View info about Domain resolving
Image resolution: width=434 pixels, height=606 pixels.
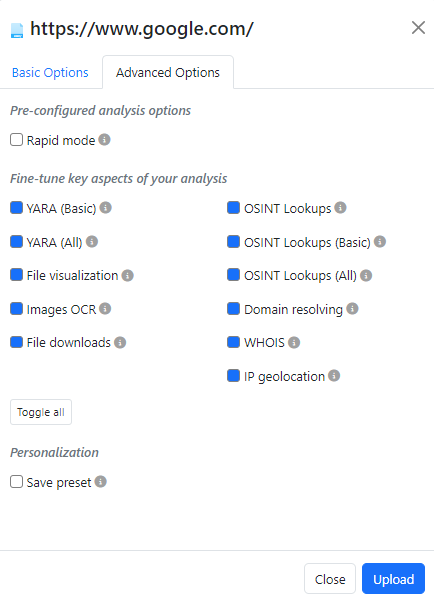point(352,308)
